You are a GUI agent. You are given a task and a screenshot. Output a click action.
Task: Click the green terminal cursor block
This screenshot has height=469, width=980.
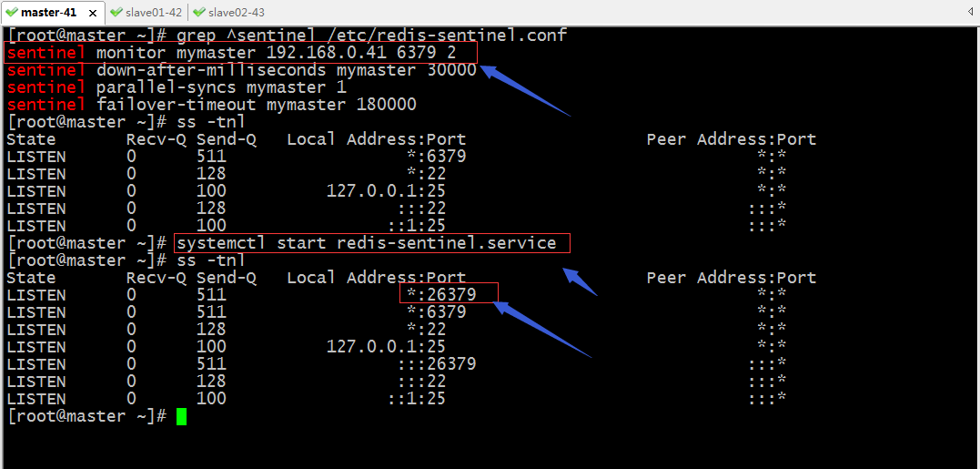click(x=181, y=416)
